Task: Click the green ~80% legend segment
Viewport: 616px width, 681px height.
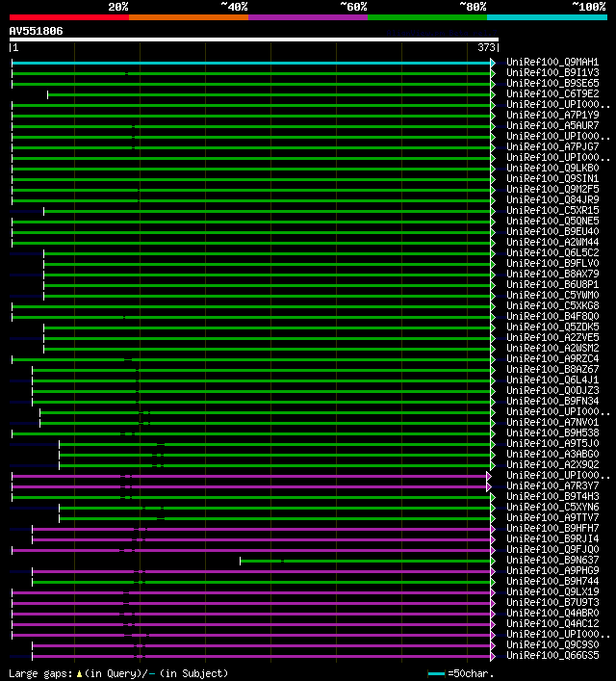Action: pyautogui.click(x=427, y=17)
